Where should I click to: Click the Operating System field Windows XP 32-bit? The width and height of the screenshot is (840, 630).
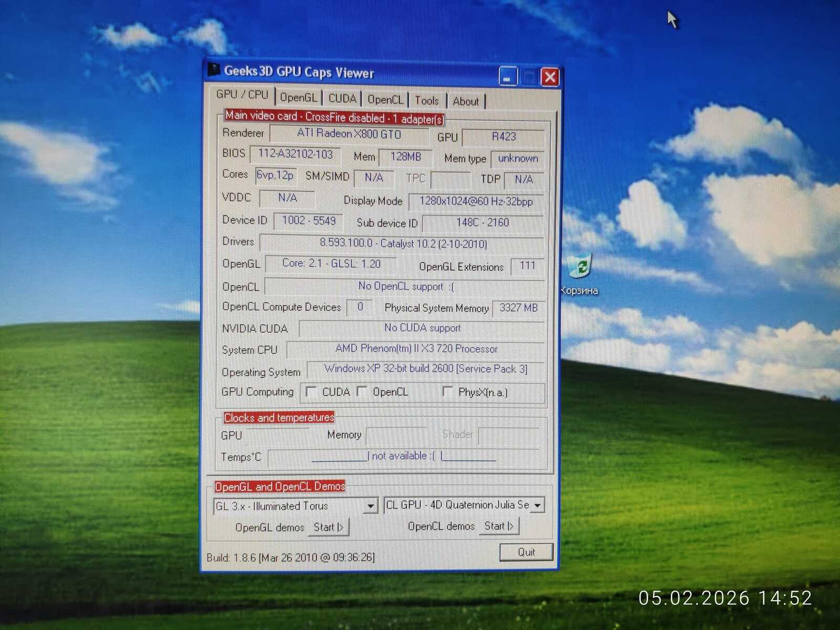pos(426,369)
